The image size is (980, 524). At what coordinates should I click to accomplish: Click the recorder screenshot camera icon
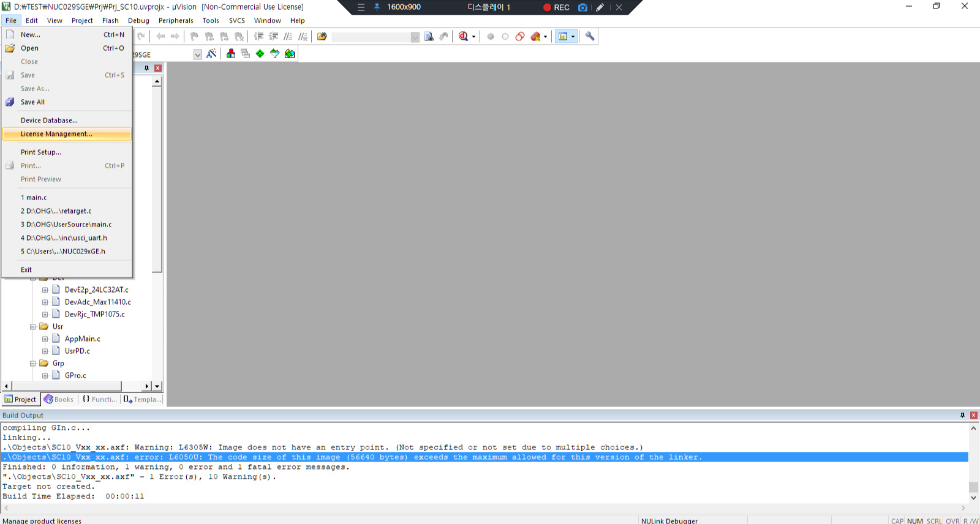(x=582, y=7)
